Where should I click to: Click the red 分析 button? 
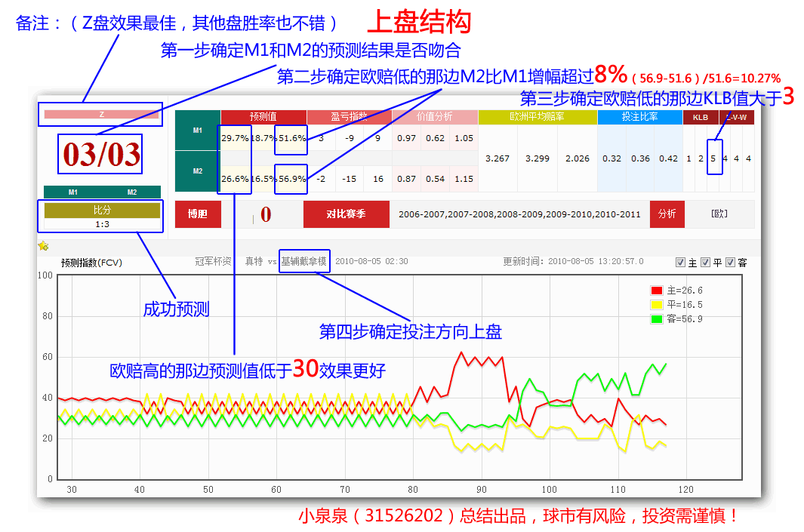coord(667,214)
